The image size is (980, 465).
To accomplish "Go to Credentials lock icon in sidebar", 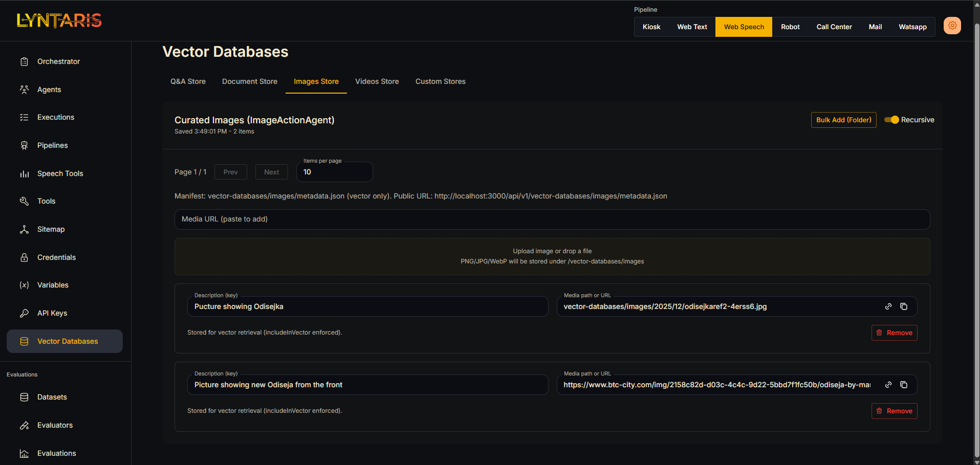I will [24, 257].
